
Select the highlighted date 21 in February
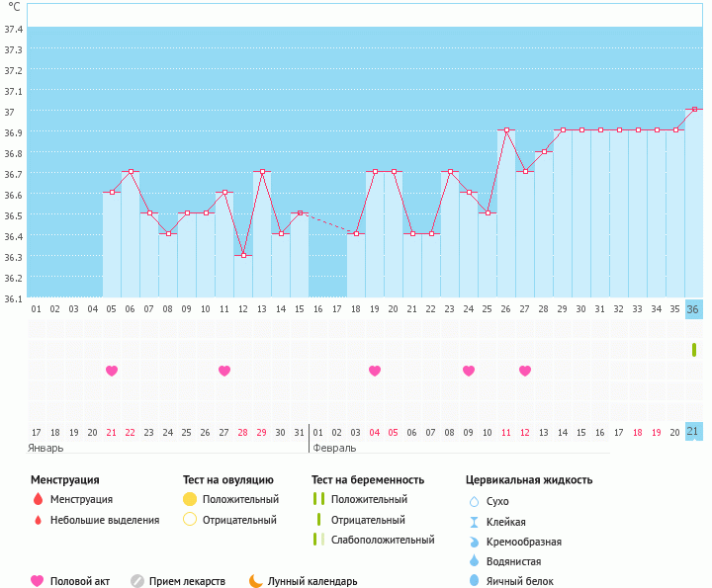pos(693,432)
